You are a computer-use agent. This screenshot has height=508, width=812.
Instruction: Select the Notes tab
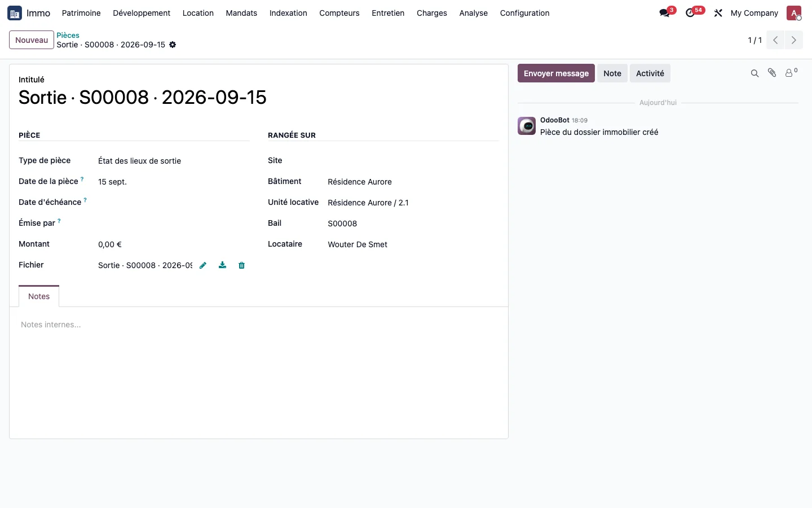[x=39, y=296]
